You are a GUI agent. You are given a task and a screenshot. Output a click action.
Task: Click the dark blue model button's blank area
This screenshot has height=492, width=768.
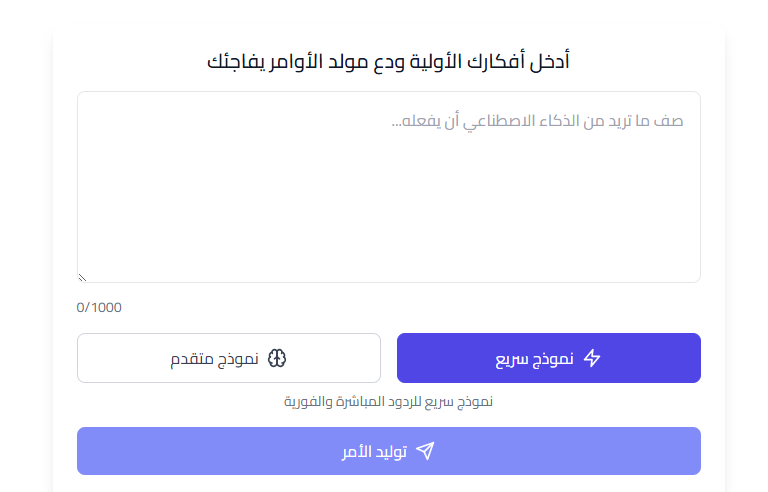click(450, 358)
